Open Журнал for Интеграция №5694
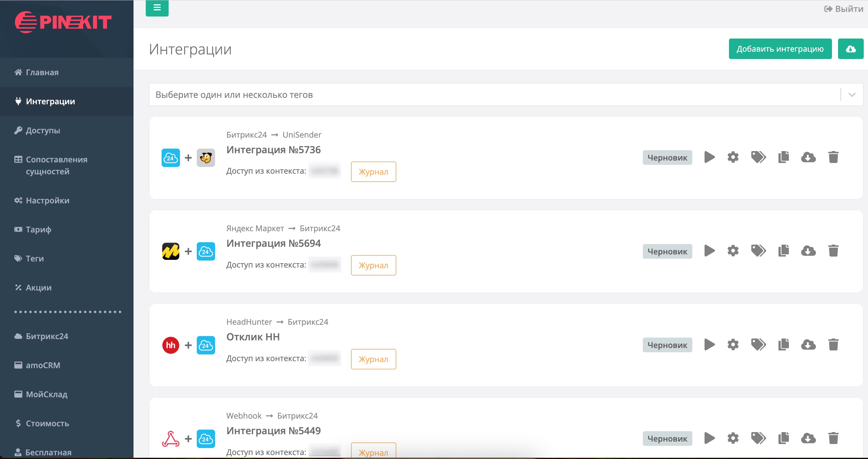 pyautogui.click(x=373, y=265)
